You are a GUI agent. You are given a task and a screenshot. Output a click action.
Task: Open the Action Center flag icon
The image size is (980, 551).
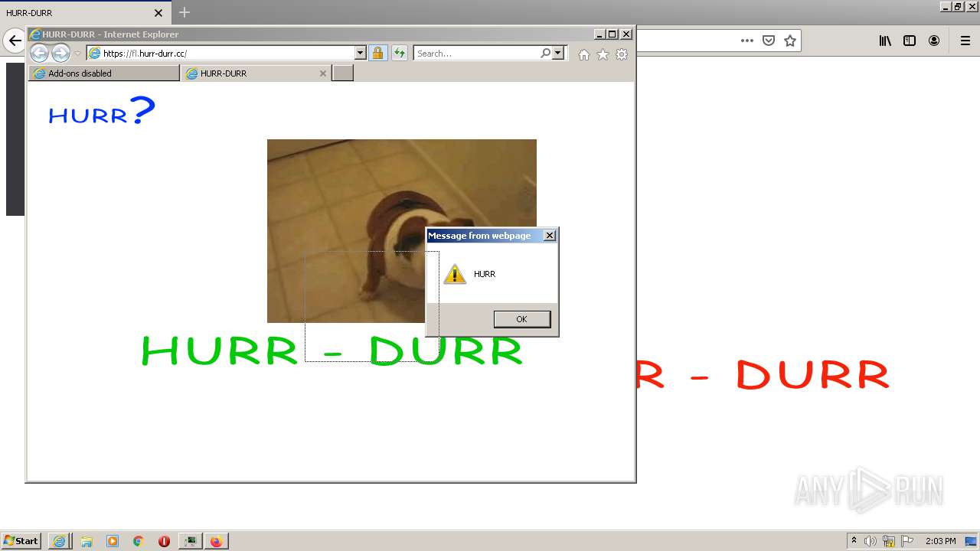point(907,541)
